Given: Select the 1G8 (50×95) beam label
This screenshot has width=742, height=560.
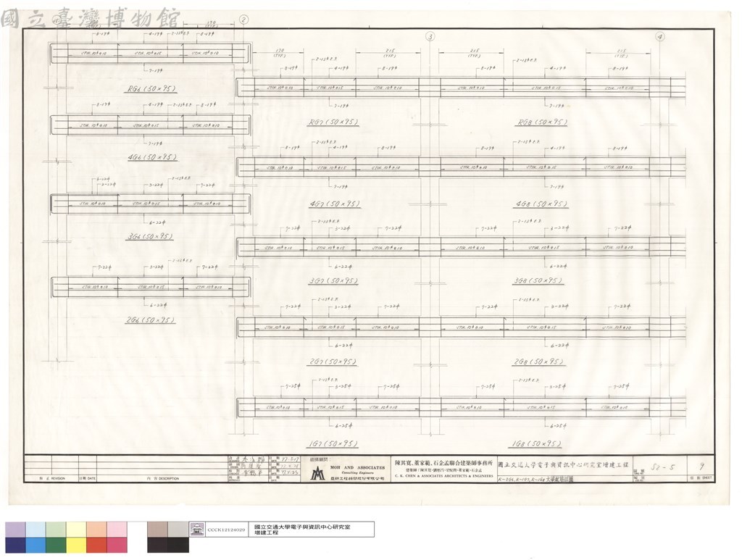Looking at the screenshot, I should point(536,443).
